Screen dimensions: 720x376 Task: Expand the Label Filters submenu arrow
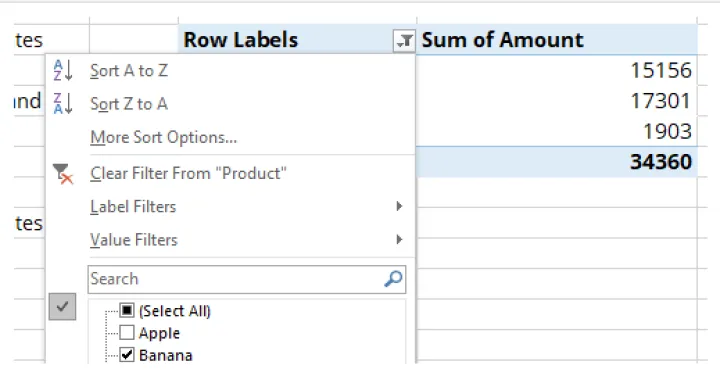[399, 206]
